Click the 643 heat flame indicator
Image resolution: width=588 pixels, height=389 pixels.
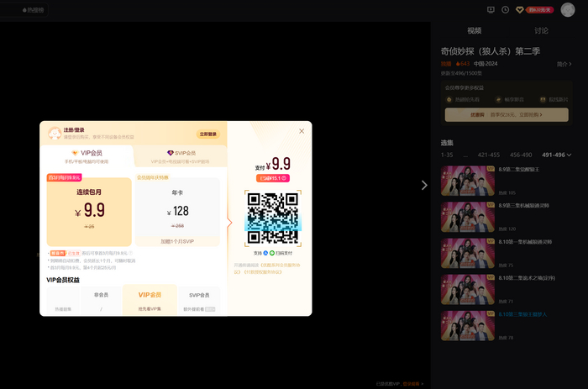[463, 64]
